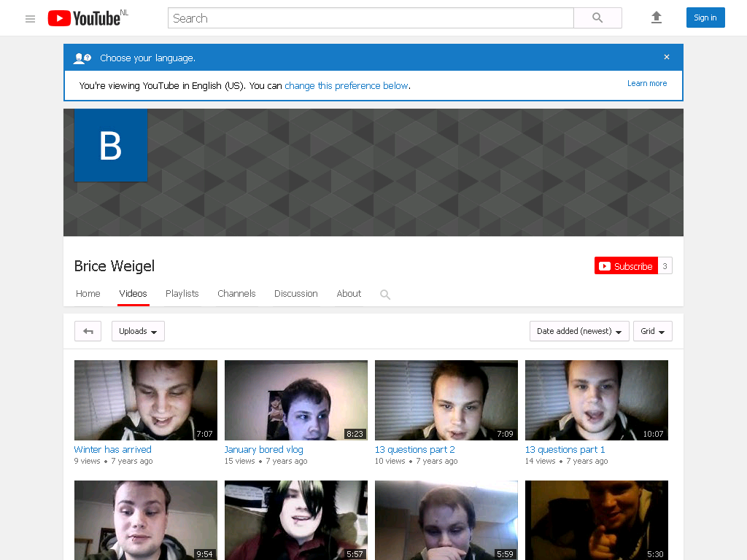747x560 pixels.
Task: Select the Videos tab
Action: point(133,293)
